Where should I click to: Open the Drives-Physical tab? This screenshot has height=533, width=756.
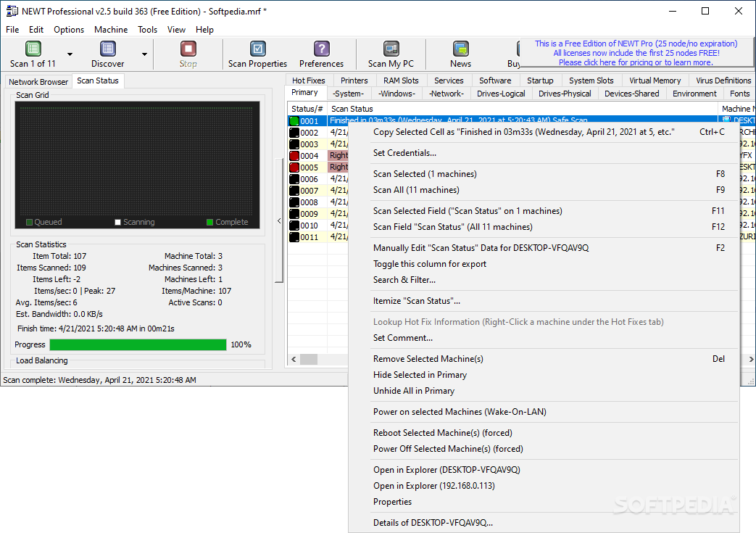(565, 94)
